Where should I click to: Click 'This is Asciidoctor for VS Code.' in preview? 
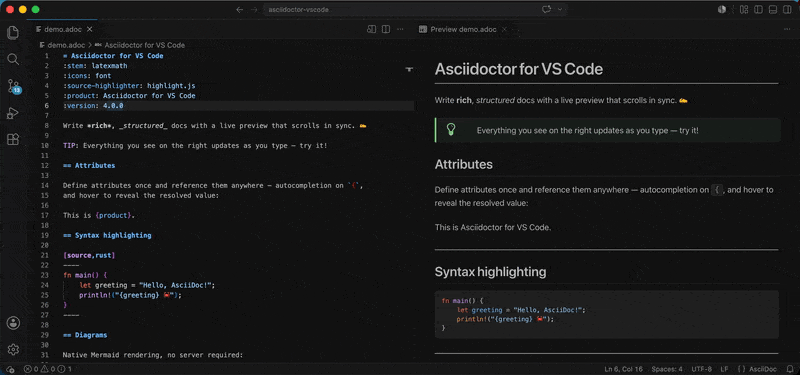tap(493, 228)
